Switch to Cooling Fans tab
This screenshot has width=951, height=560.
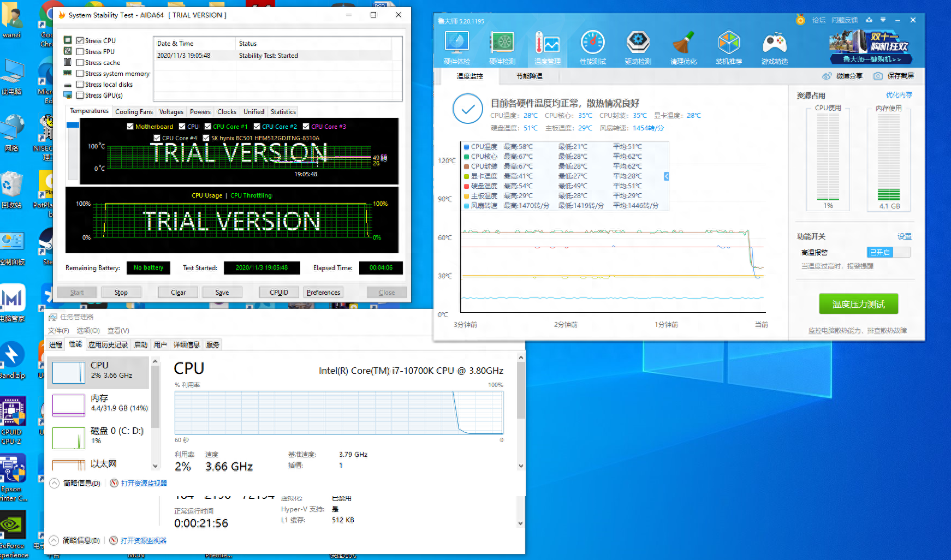click(134, 111)
